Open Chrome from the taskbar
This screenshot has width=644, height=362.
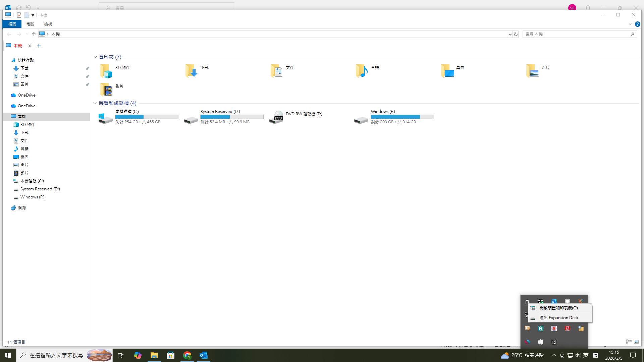(187, 355)
